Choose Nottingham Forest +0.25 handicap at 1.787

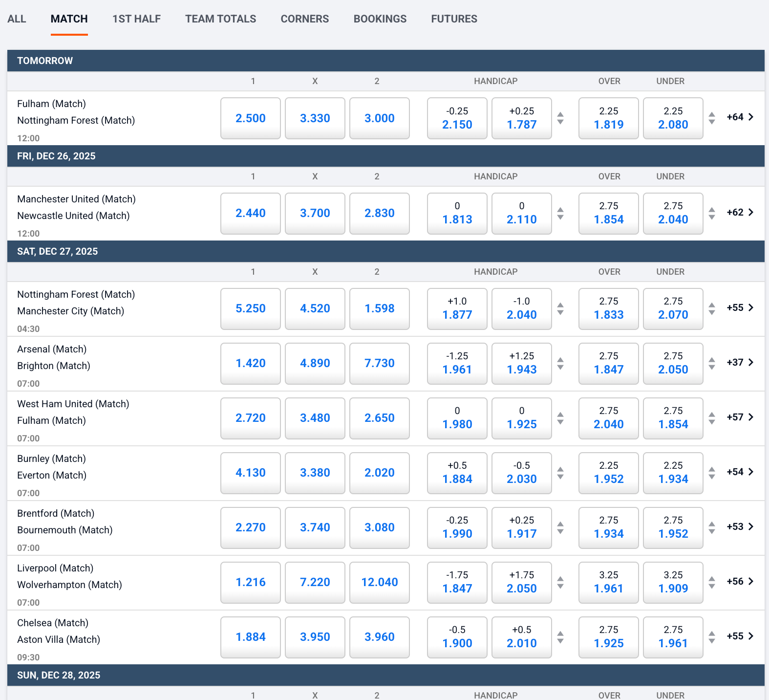click(522, 118)
